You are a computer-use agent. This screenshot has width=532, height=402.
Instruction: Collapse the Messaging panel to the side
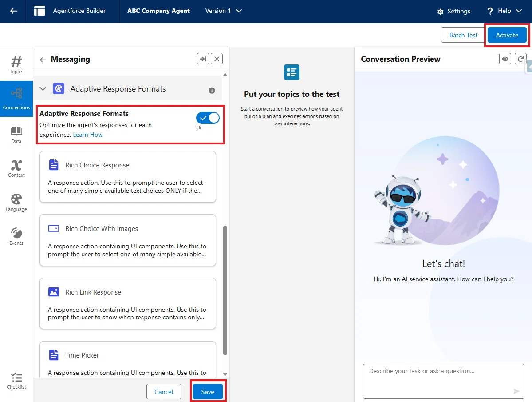point(203,59)
